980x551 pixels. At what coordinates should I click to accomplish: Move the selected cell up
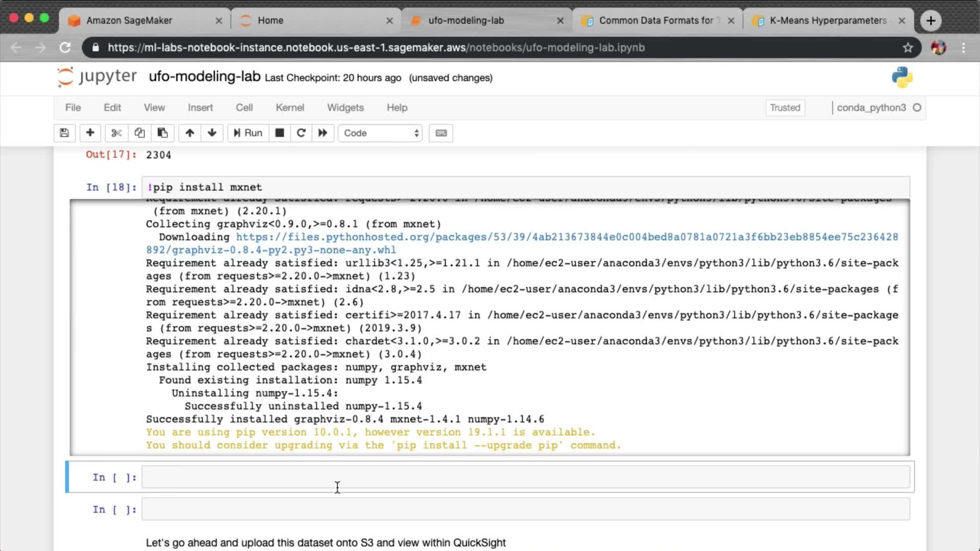coord(190,133)
